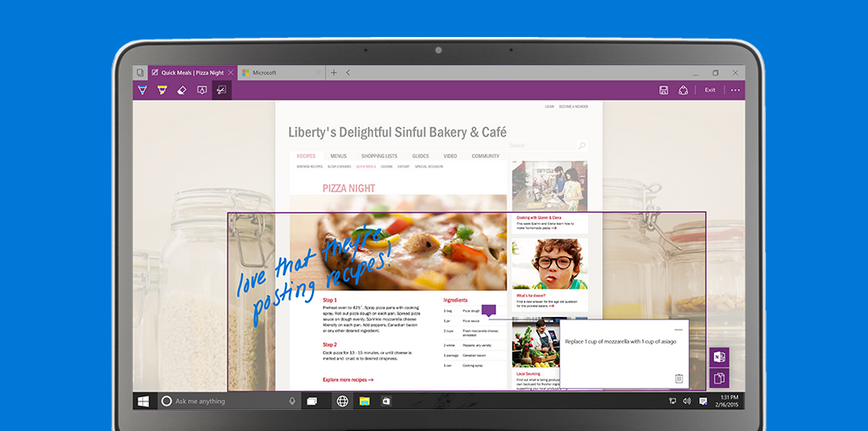Open File Explorer from the taskbar
868x431 pixels.
[x=365, y=401]
